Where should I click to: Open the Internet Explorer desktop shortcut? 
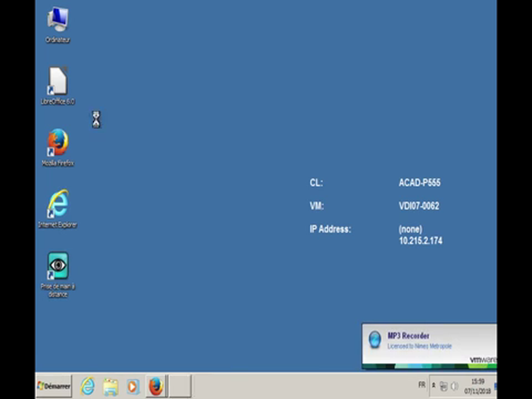click(58, 206)
